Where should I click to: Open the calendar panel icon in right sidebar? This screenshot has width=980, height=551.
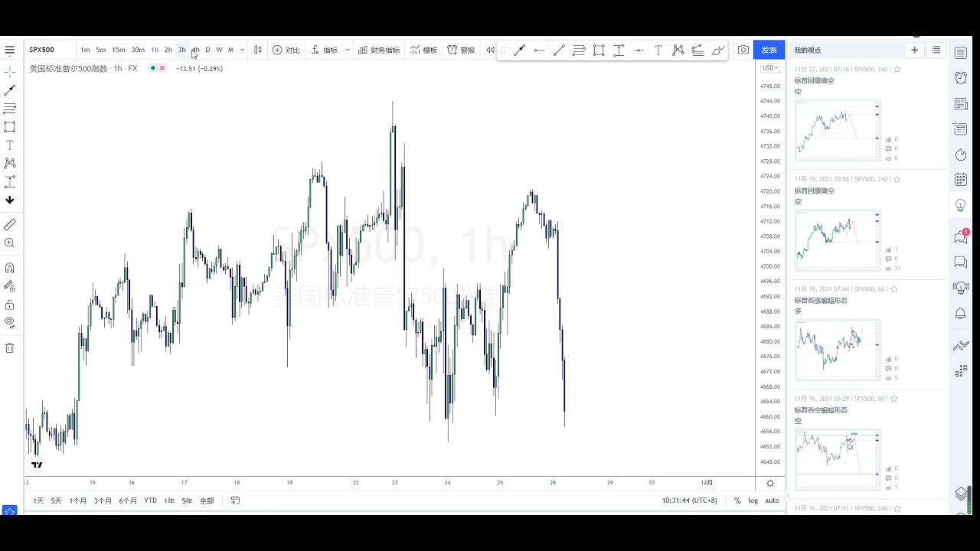coord(961,180)
